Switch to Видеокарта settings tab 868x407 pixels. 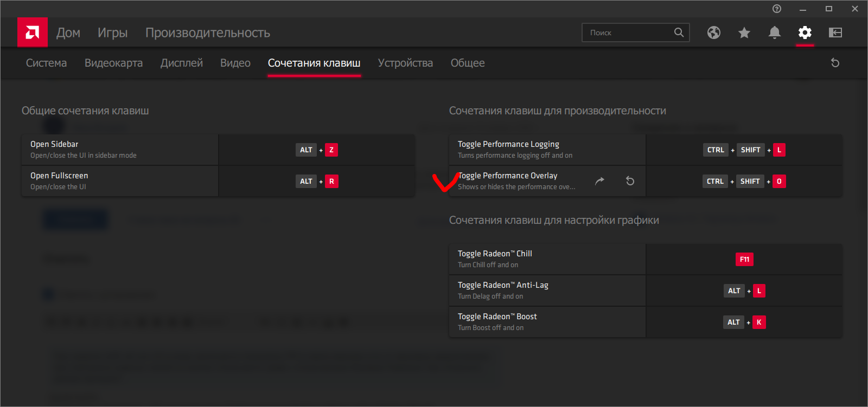(114, 63)
